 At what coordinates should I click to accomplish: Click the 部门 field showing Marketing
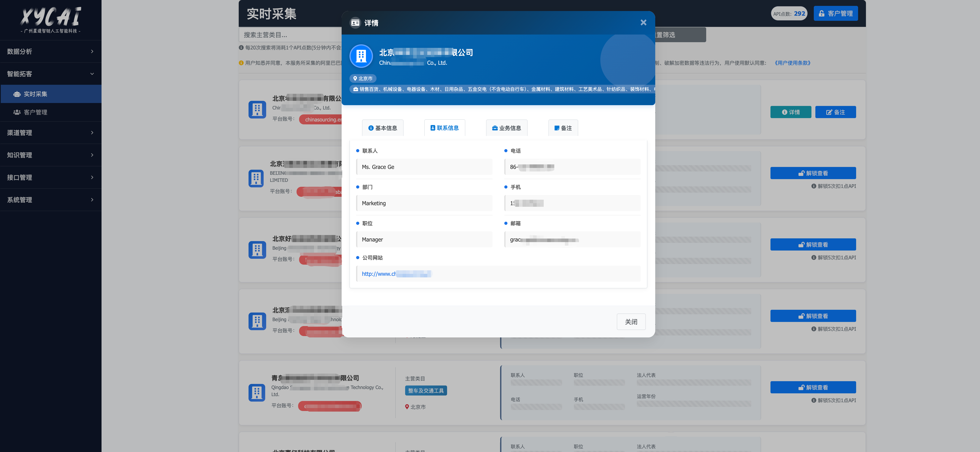(x=424, y=203)
